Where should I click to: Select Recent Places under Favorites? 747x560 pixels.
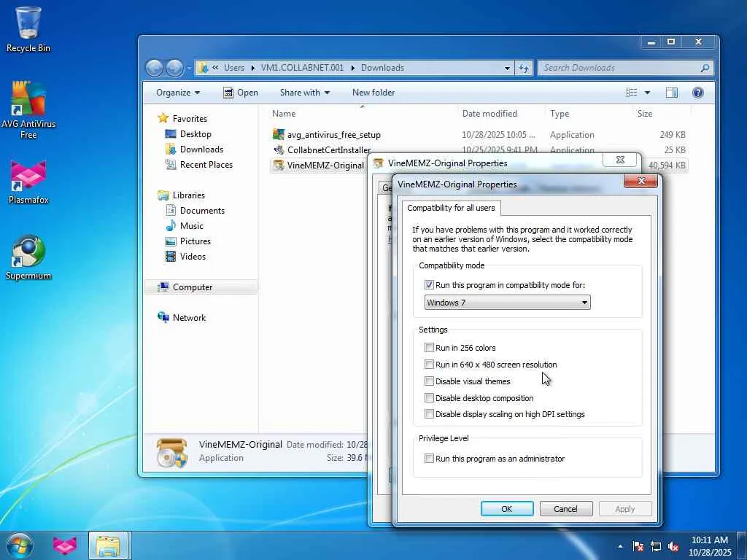tap(206, 164)
